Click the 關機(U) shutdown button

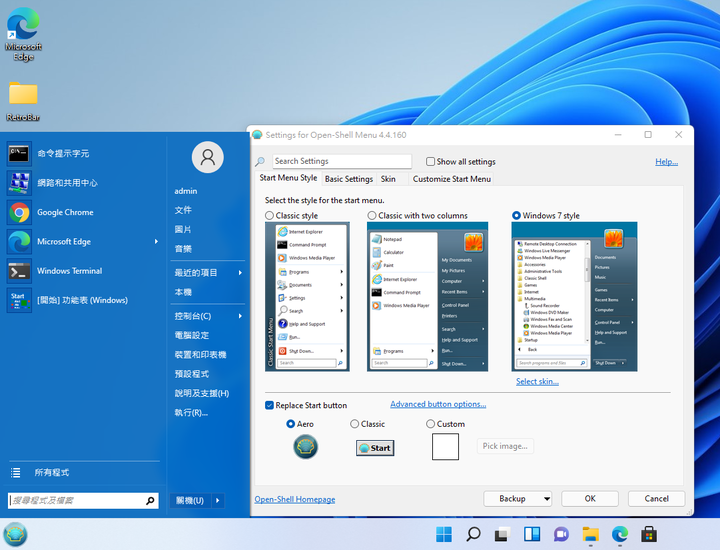click(190, 500)
